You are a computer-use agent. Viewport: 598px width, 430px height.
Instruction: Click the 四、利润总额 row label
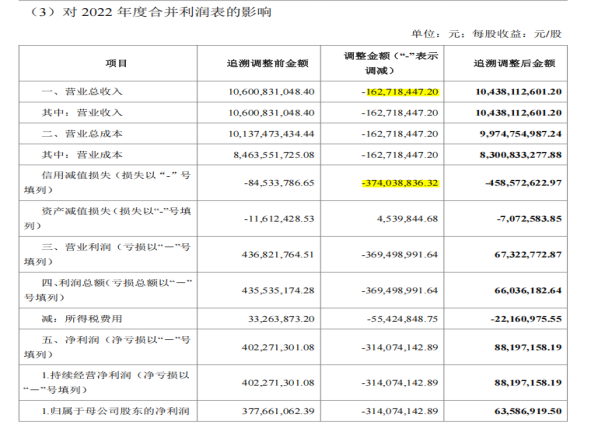coord(108,290)
